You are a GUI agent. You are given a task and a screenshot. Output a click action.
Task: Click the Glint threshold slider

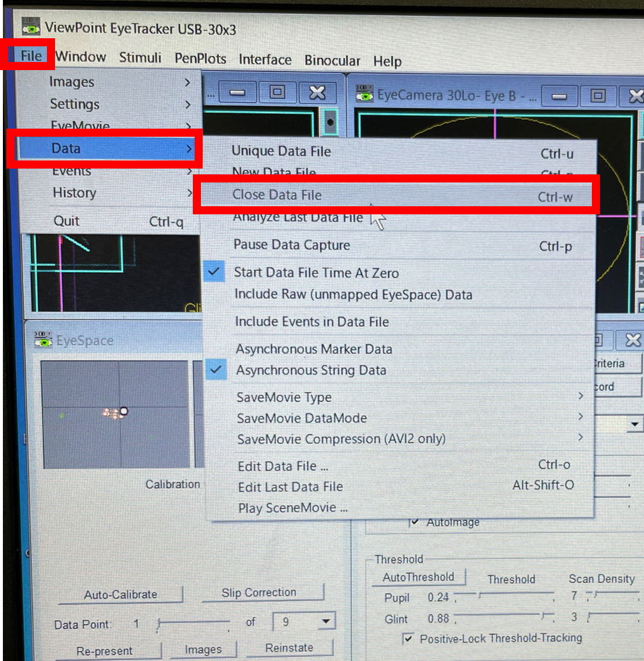click(x=504, y=616)
